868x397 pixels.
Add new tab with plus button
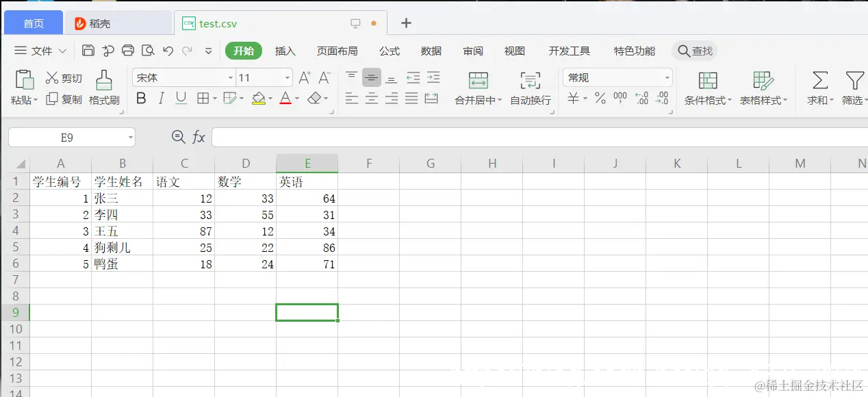(x=406, y=23)
